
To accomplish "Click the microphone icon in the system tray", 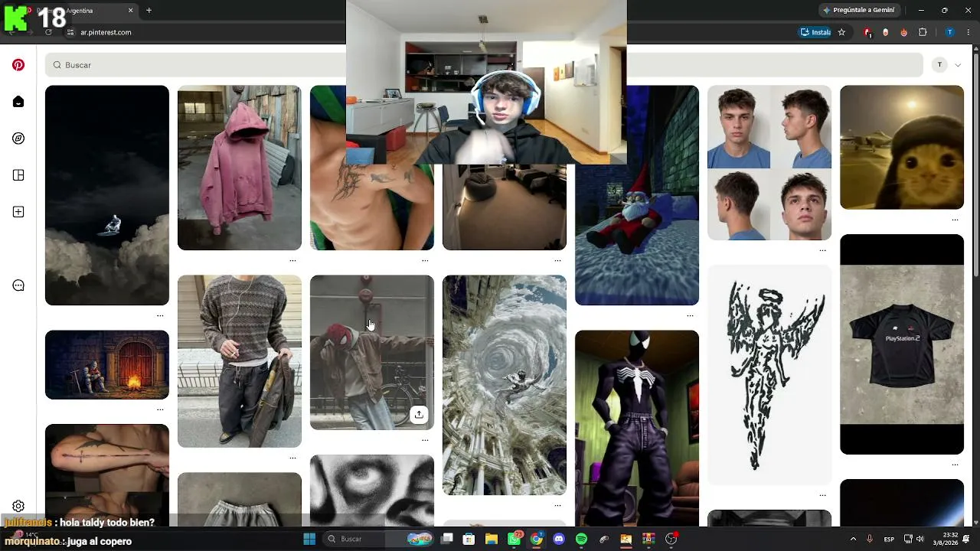I will click(x=869, y=539).
